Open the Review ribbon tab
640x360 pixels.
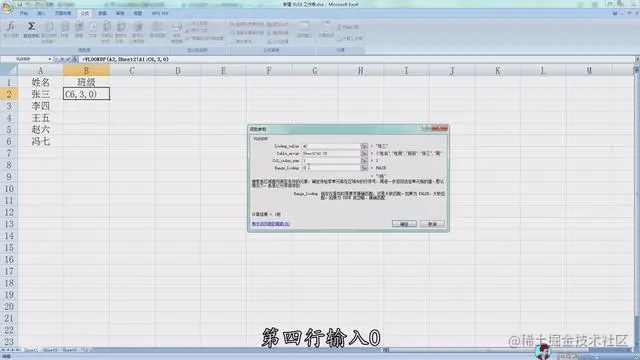120,13
